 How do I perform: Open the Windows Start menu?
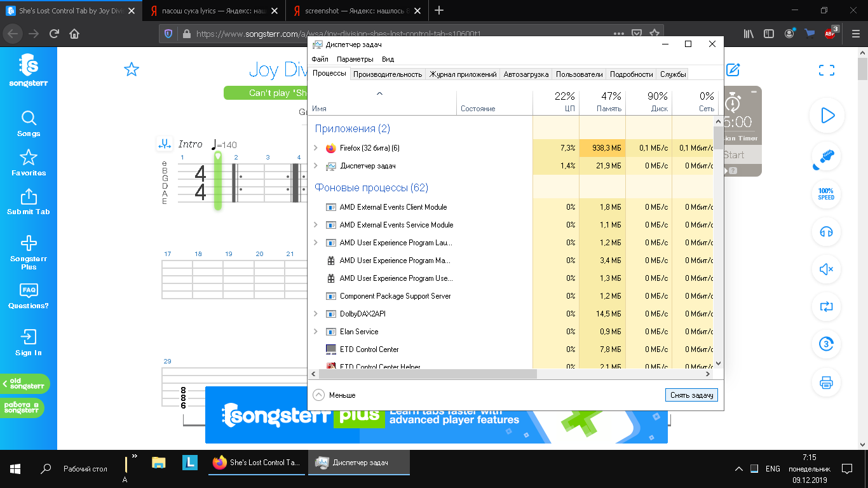(15, 469)
